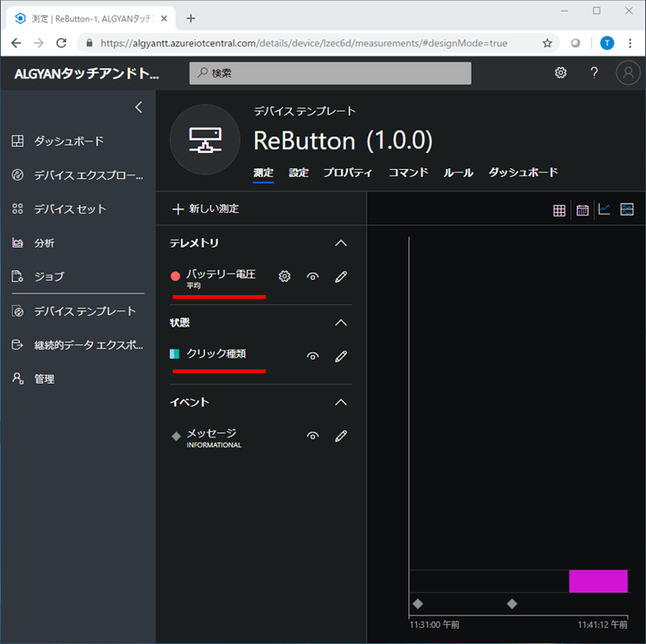
Task: Open the Chrome three-dot menu
Action: 630,43
